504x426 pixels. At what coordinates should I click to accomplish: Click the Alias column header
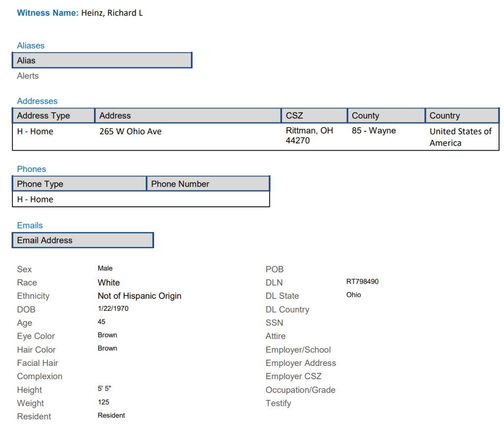coord(101,60)
